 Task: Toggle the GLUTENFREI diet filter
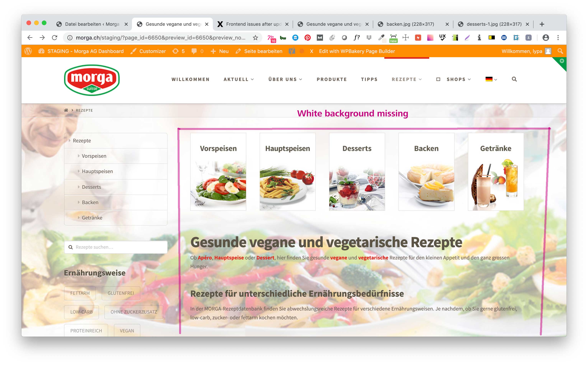pos(121,293)
